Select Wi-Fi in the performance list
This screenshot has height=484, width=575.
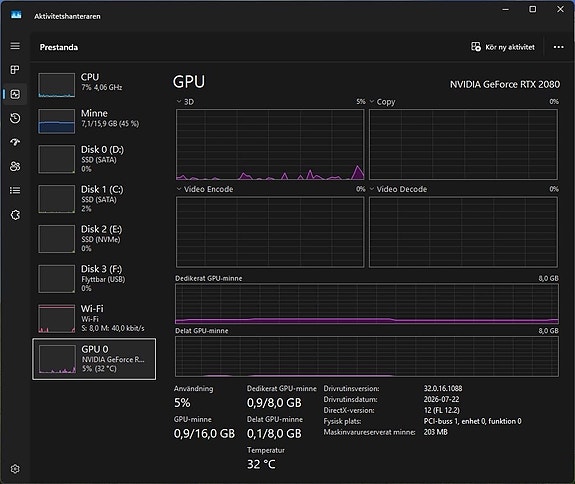pos(94,318)
